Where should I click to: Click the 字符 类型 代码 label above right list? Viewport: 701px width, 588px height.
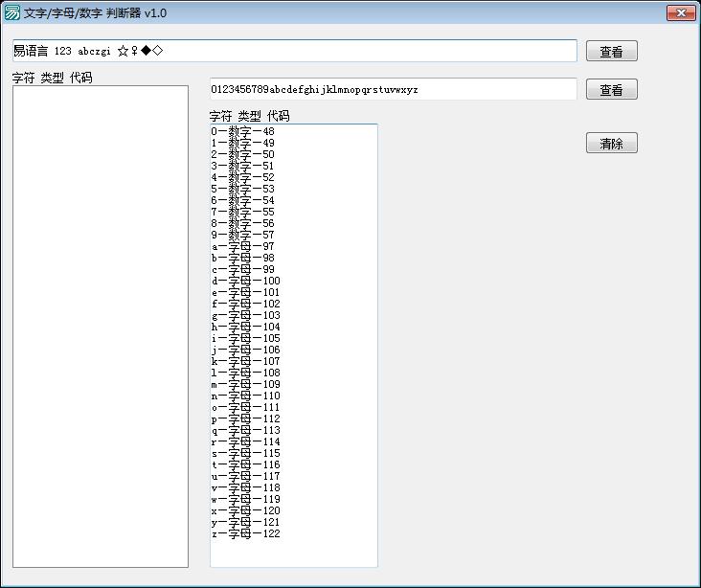249,116
